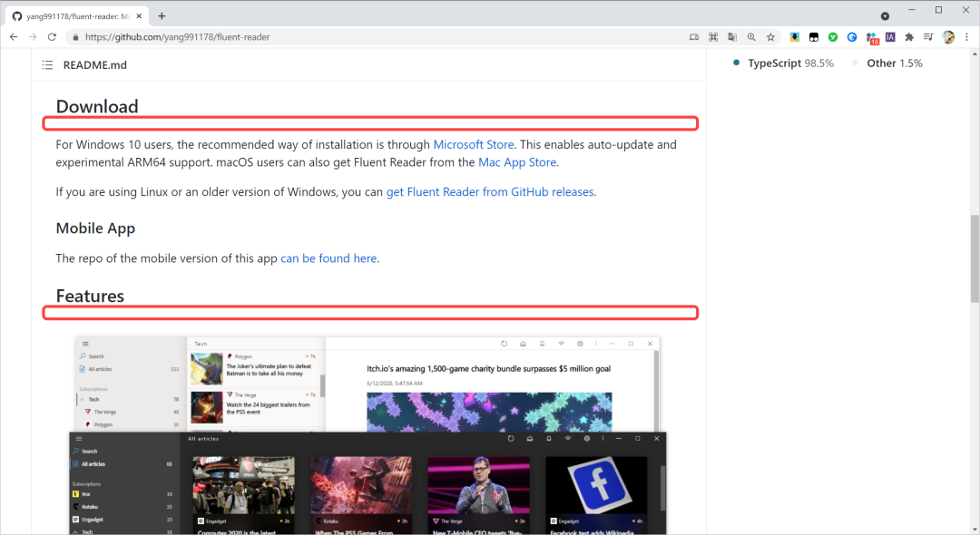
Task: Click the browser forward arrow
Action: pos(33,37)
